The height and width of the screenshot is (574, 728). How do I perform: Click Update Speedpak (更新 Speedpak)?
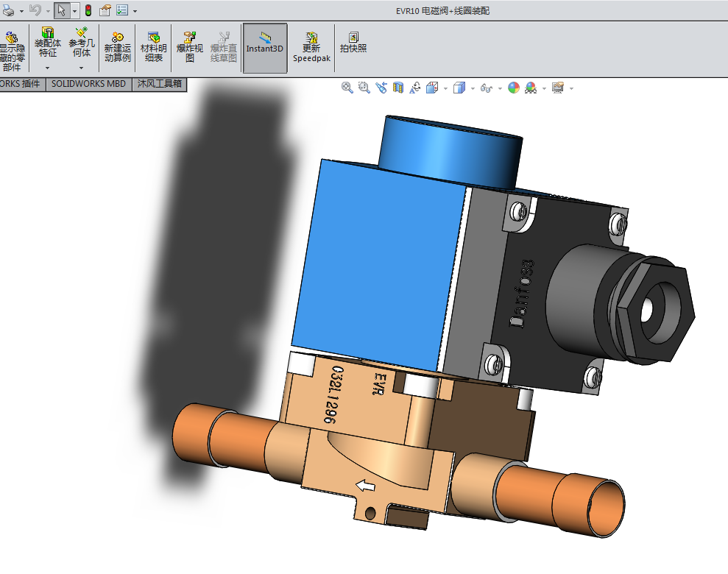coord(311,46)
